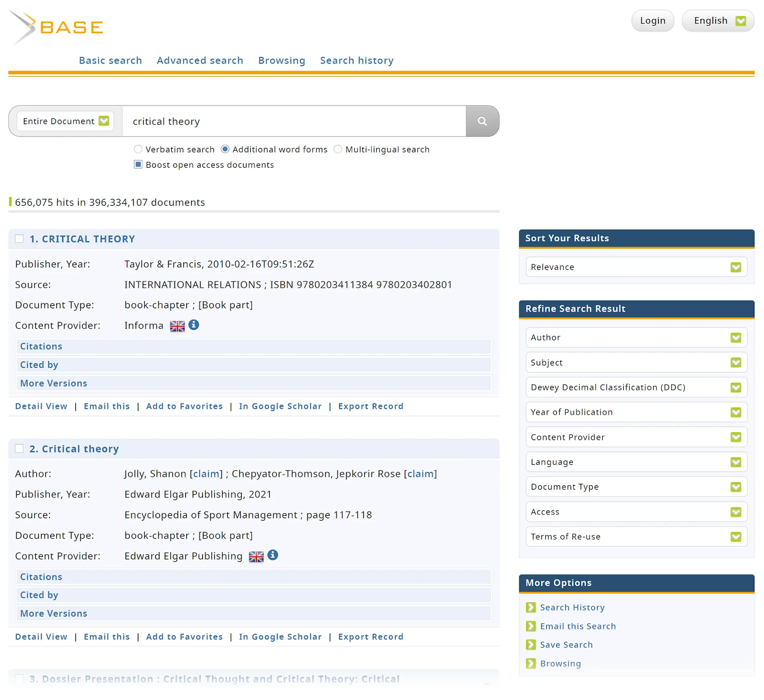The height and width of the screenshot is (700, 764).
Task: Open the result title 2. Critical theory
Action: (x=74, y=449)
